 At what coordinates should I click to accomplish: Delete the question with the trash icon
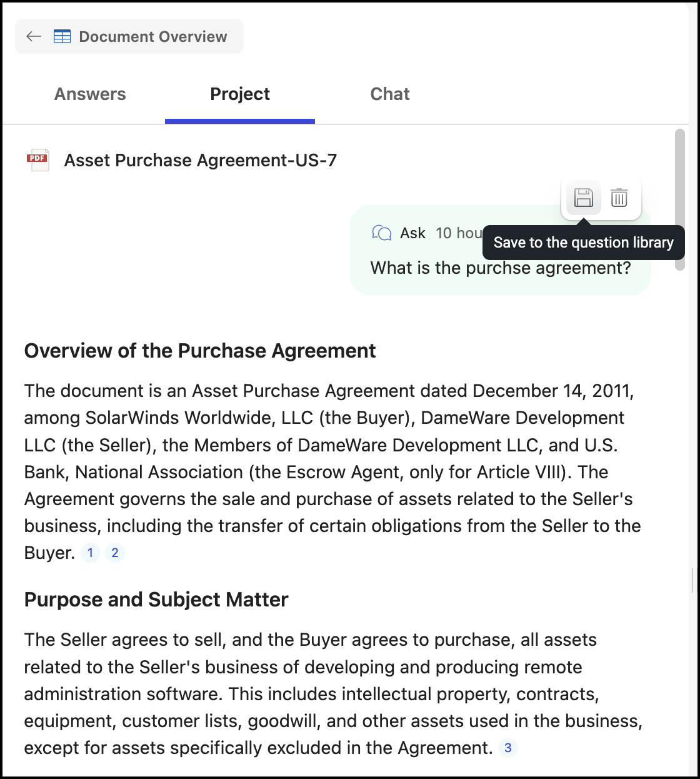point(619,198)
